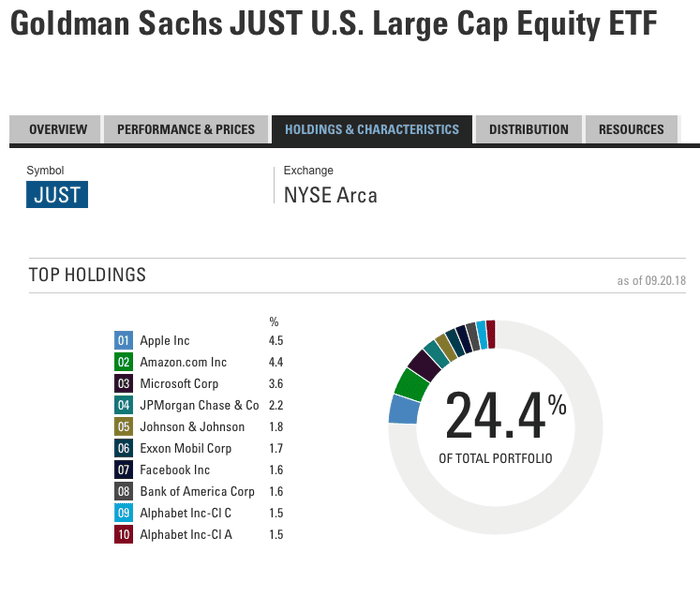Click the 02 Amazon.com swatch
Image resolution: width=700 pixels, height=597 pixels.
[124, 362]
